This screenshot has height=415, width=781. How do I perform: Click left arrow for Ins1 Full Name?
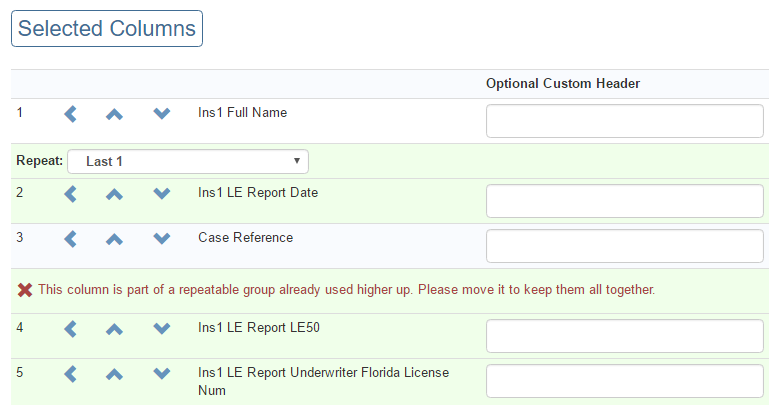click(70, 114)
